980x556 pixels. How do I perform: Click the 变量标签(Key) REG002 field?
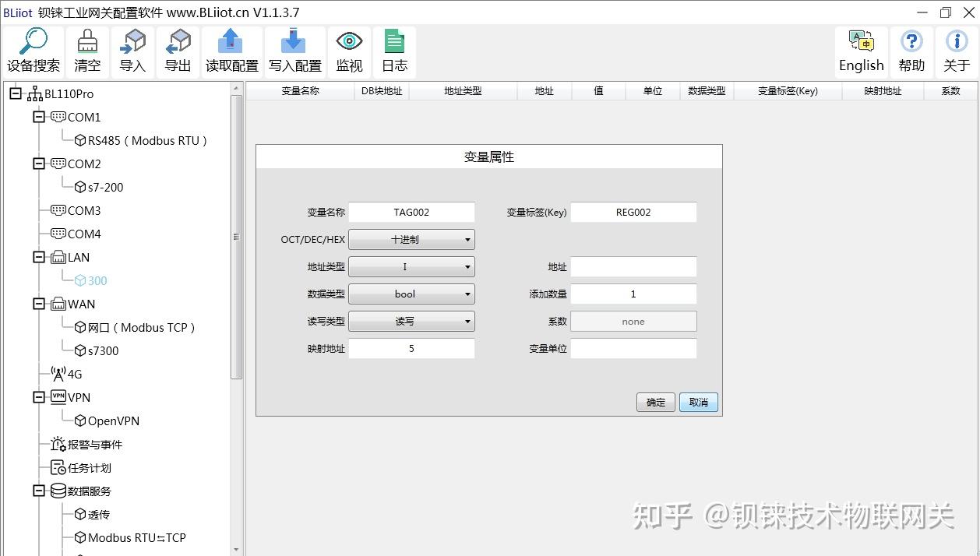point(633,212)
